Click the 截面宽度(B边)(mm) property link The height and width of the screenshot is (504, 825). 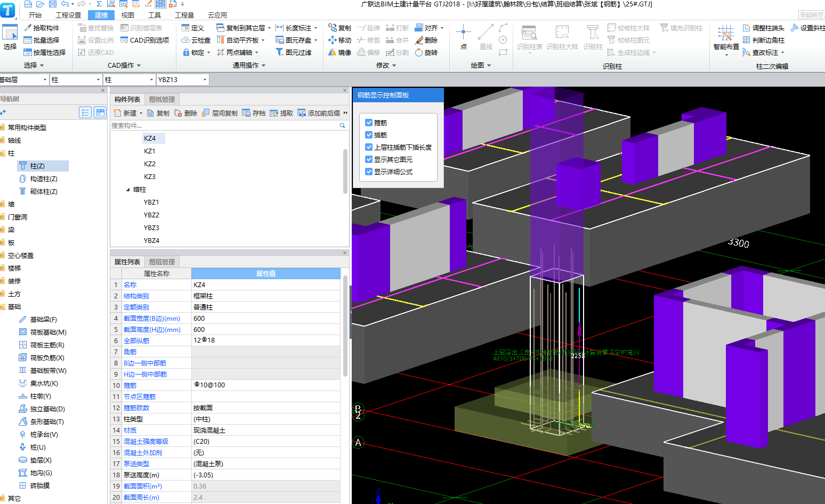point(152,318)
